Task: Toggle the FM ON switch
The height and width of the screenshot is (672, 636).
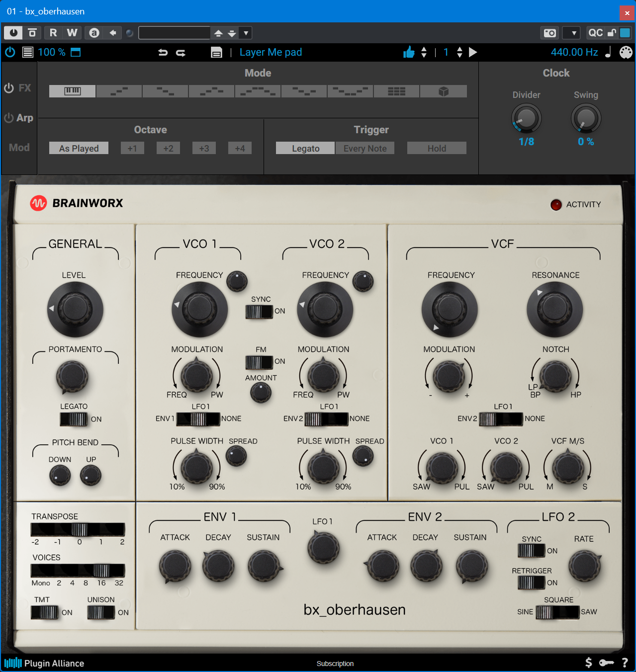Action: (259, 362)
